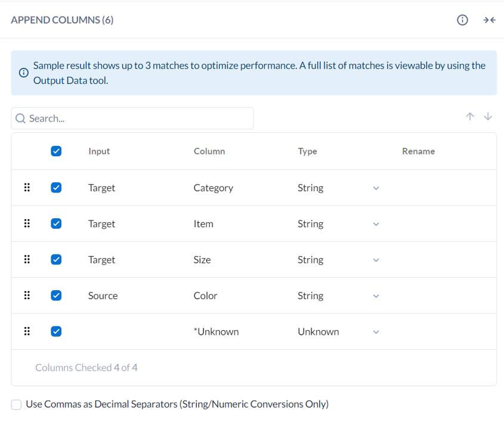
Task: Open the Type dropdown for the Item row
Action: [x=376, y=223]
